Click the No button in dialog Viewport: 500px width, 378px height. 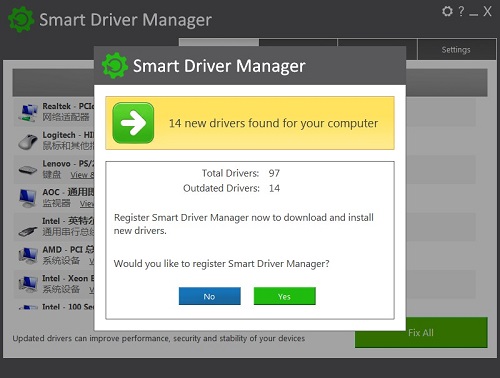[x=209, y=296]
